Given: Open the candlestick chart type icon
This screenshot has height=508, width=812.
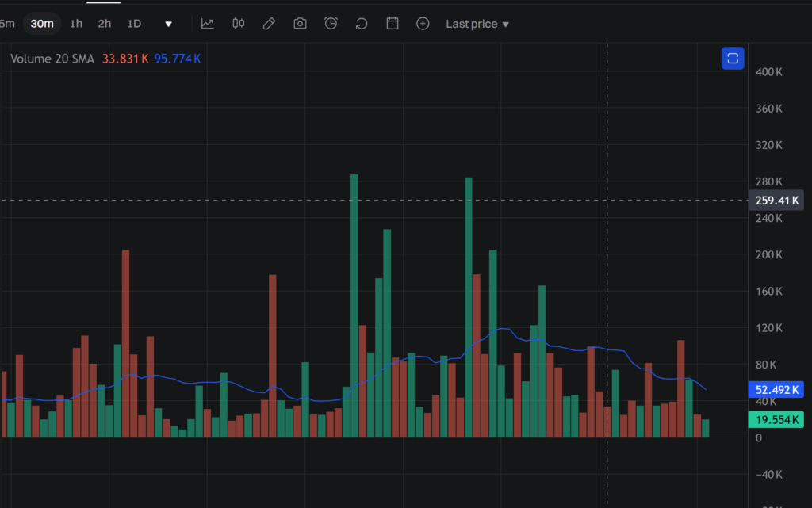Looking at the screenshot, I should [x=238, y=24].
